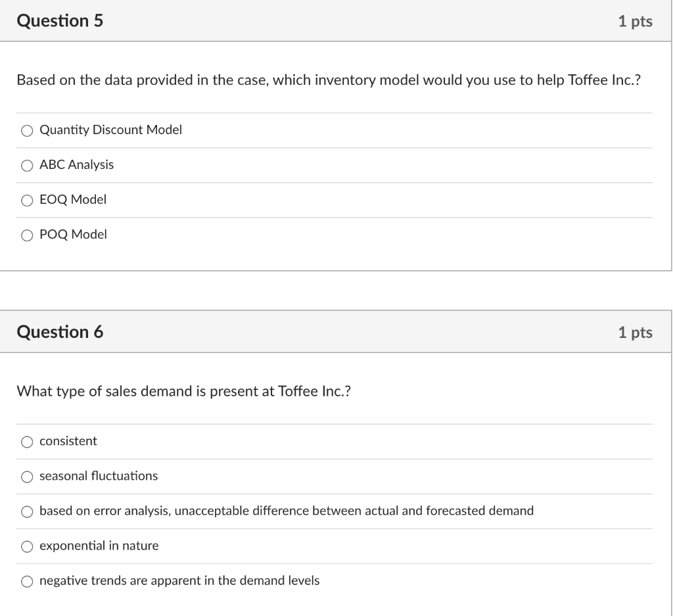673x616 pixels.
Task: Pick the 'negative trends' radio button
Action: tap(27, 582)
